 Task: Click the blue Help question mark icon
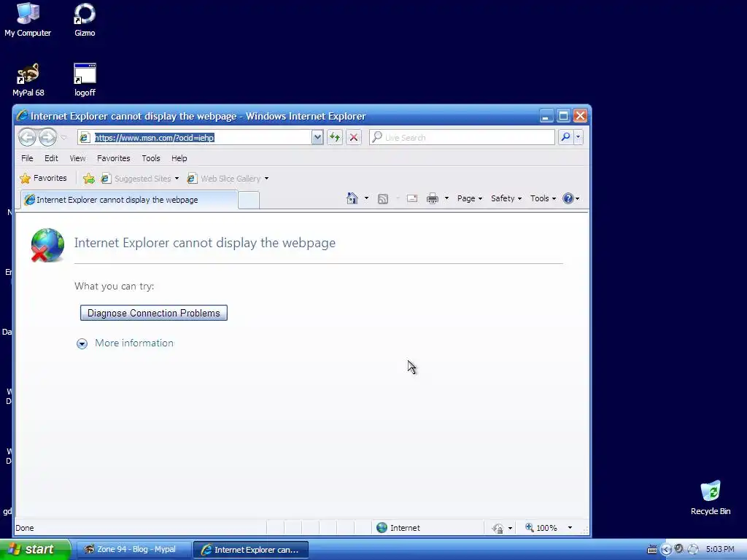click(x=568, y=198)
